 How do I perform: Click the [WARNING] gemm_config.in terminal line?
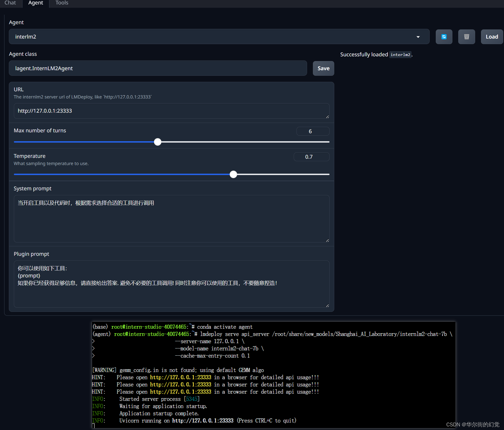click(178, 370)
